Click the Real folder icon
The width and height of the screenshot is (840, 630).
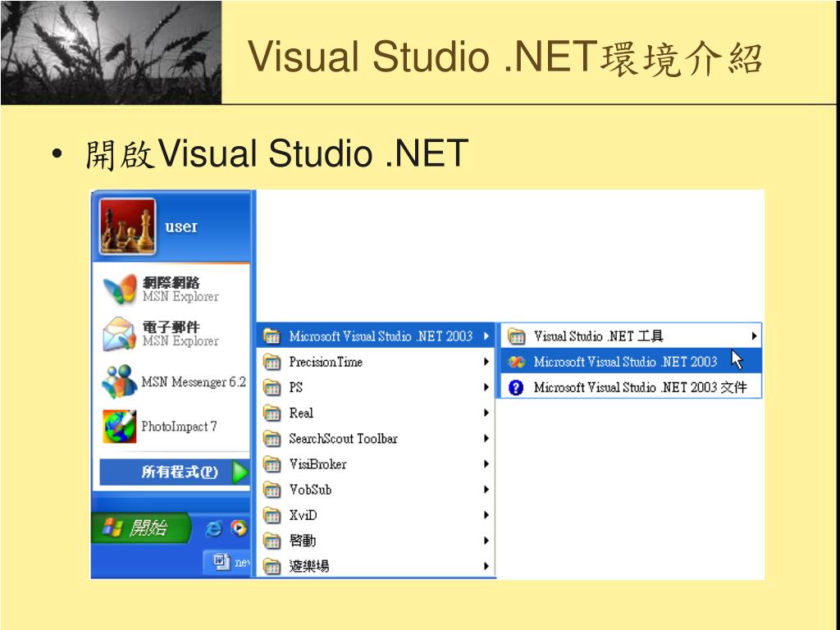click(x=272, y=413)
